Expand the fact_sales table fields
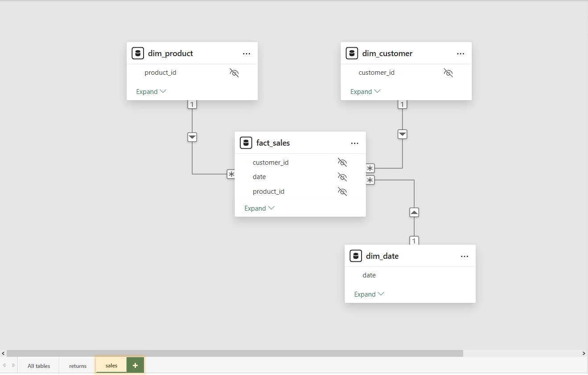 259,208
